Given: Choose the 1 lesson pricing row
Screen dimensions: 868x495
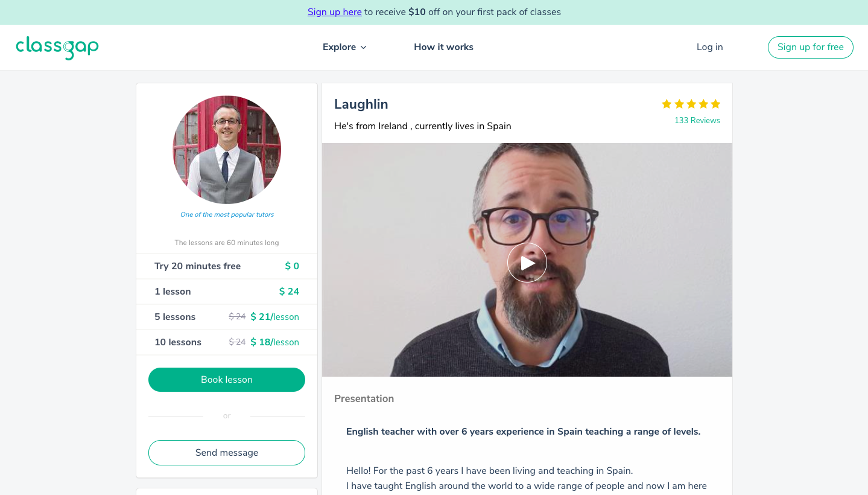Looking at the screenshot, I should [227, 292].
